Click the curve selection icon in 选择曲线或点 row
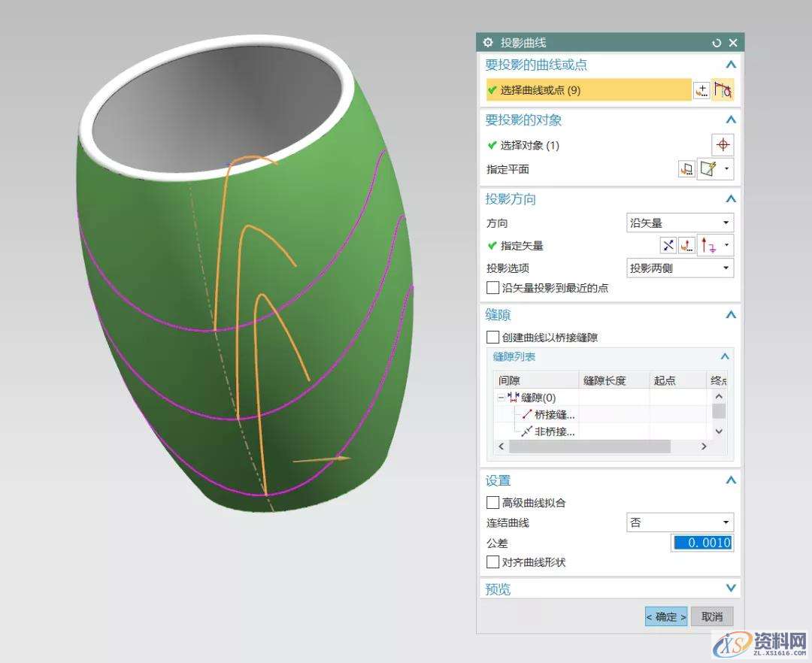 click(723, 90)
